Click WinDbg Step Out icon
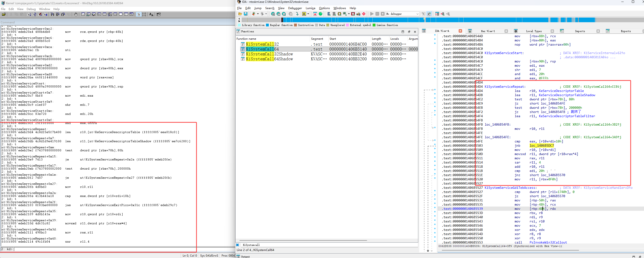This screenshot has height=258, width=644. coord(63,14)
